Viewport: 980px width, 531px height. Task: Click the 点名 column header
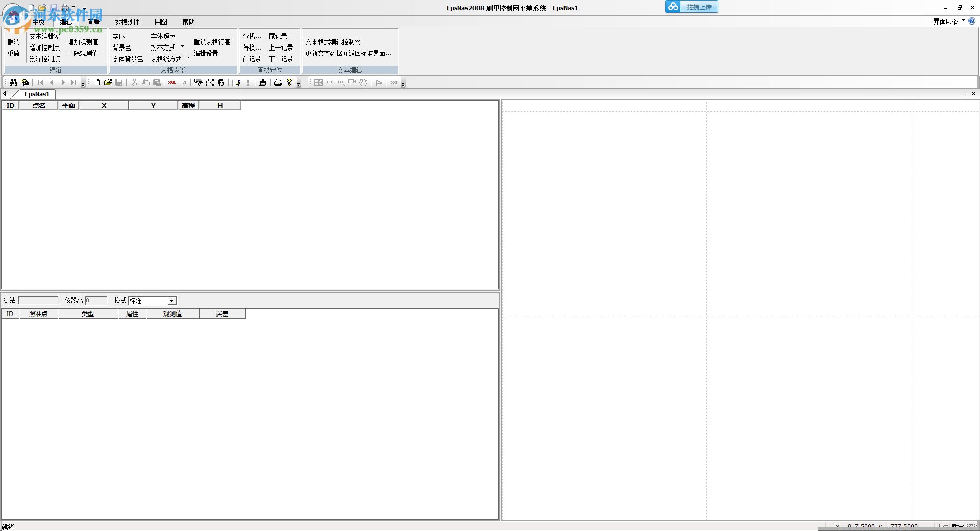coord(39,106)
